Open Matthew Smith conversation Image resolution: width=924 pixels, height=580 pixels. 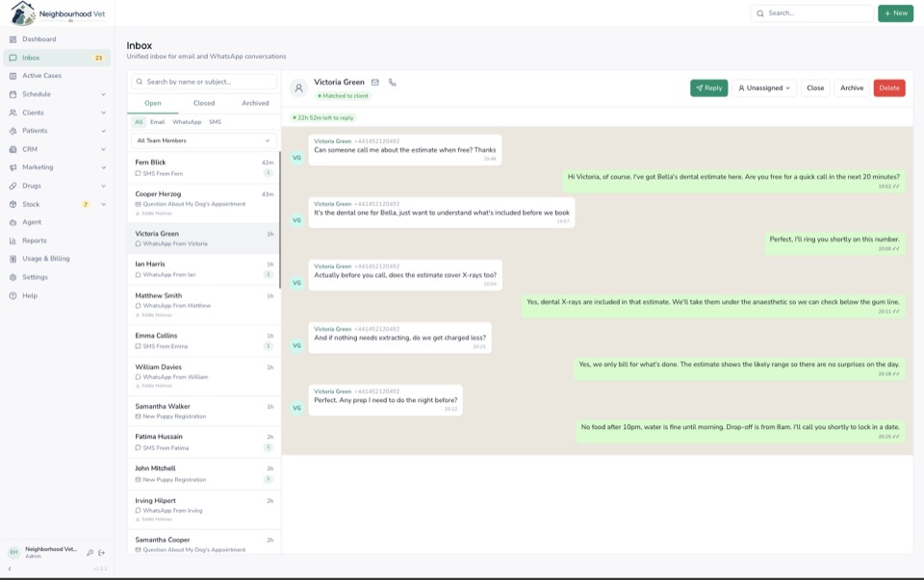(204, 305)
